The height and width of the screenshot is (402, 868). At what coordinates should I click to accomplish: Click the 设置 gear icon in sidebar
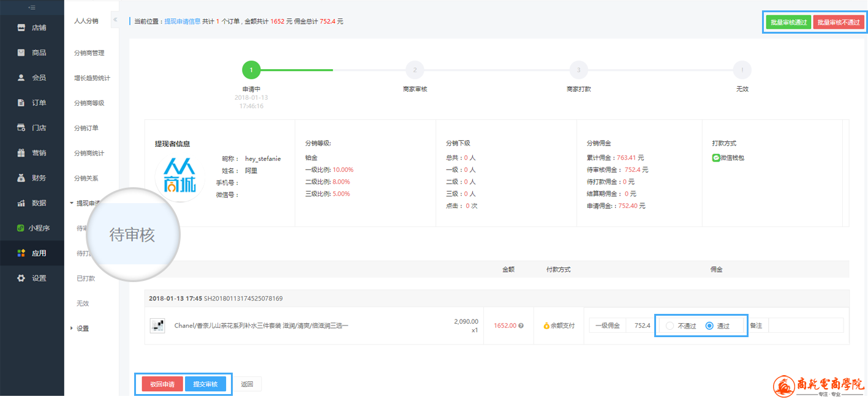click(21, 278)
